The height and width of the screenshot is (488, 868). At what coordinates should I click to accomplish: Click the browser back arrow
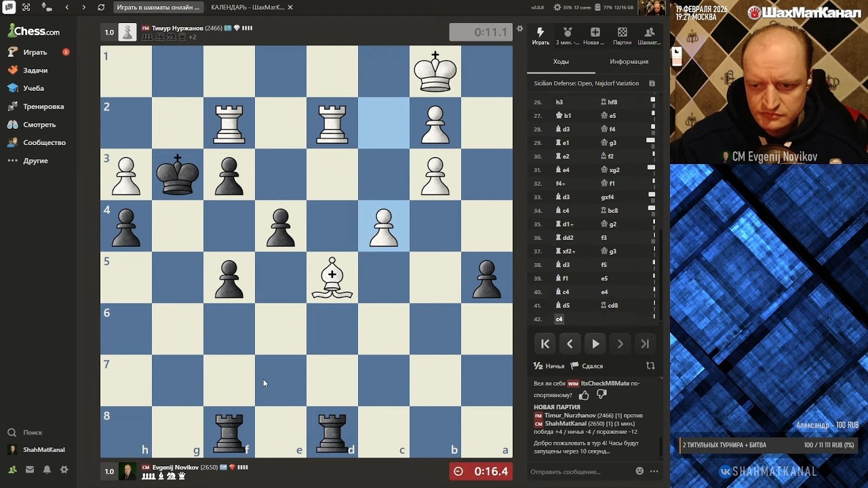(x=66, y=7)
